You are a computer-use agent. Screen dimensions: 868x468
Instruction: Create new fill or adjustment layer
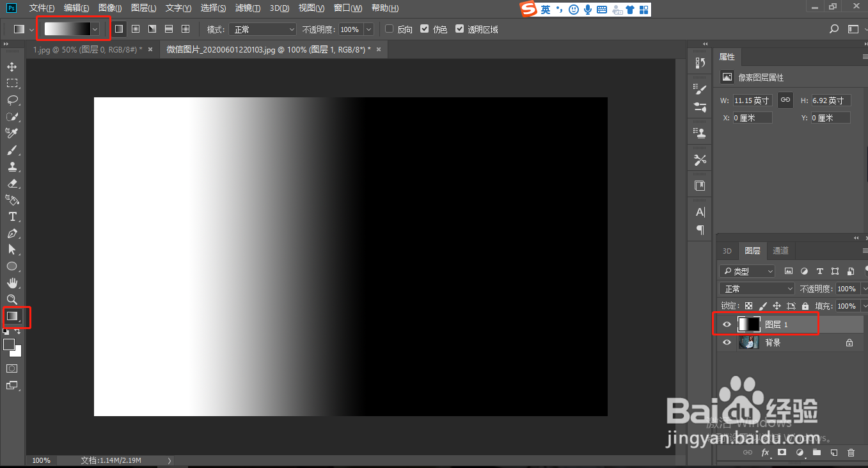800,453
